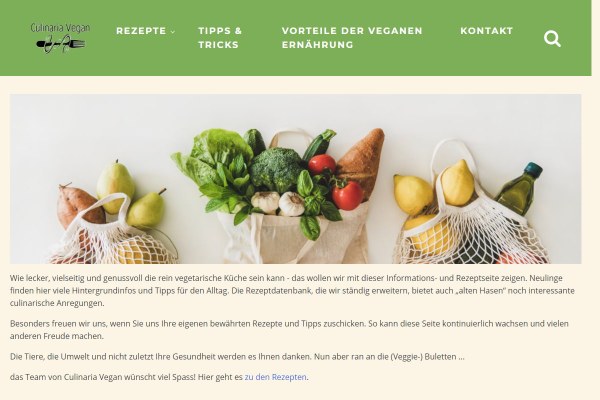The image size is (600, 400).
Task: Open the Rezepte menu item
Action: [141, 31]
